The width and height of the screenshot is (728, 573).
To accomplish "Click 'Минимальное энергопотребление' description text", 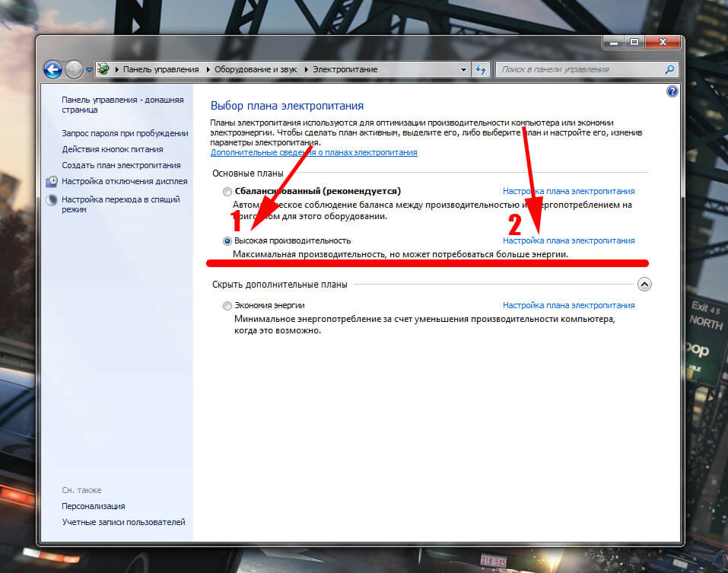I will (424, 325).
